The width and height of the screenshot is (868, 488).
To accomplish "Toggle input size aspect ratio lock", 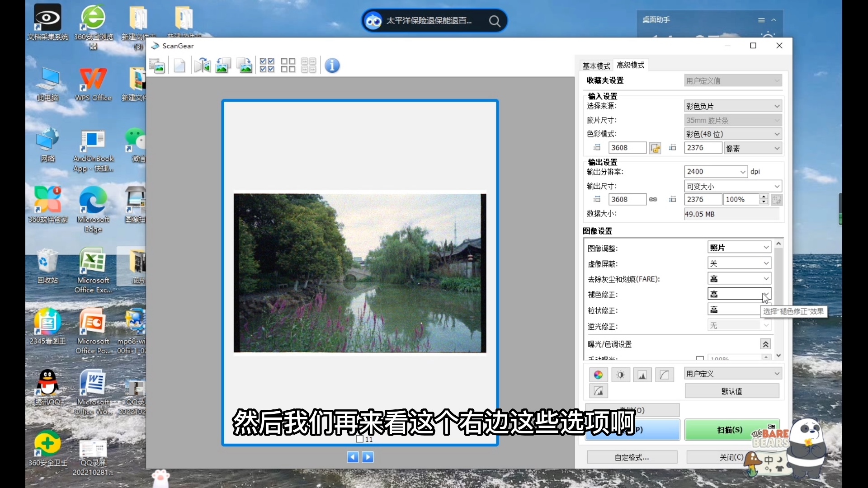I will (x=655, y=148).
